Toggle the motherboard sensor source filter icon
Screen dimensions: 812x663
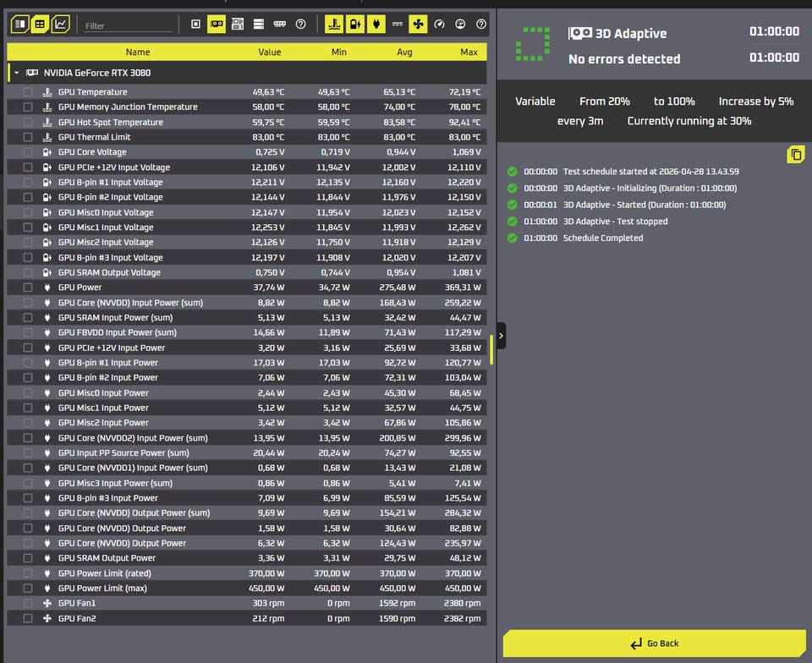(x=238, y=24)
